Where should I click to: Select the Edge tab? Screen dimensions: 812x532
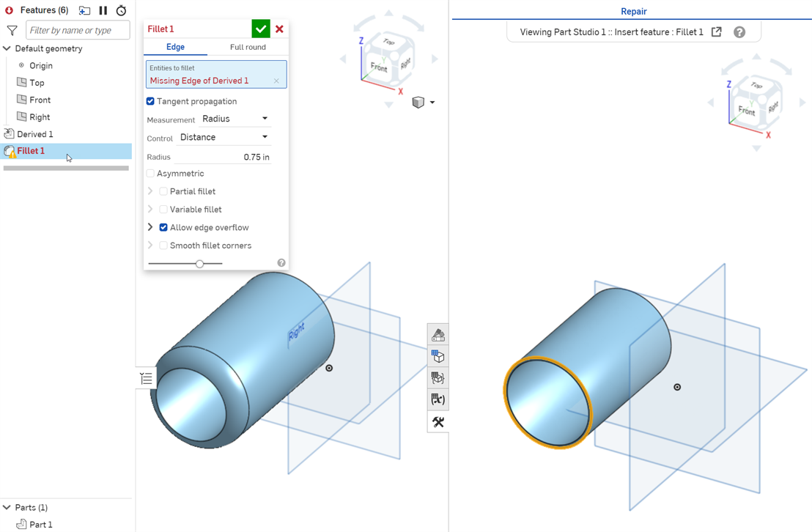[x=175, y=47]
